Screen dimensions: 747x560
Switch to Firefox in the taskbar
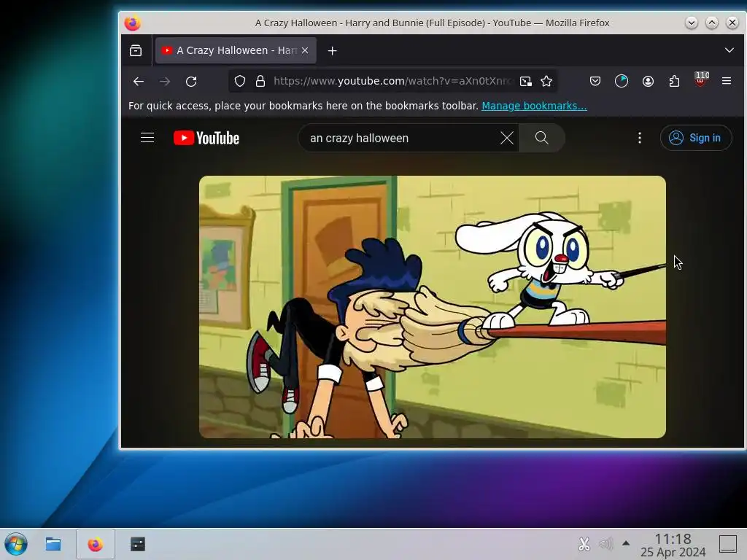pyautogui.click(x=96, y=544)
